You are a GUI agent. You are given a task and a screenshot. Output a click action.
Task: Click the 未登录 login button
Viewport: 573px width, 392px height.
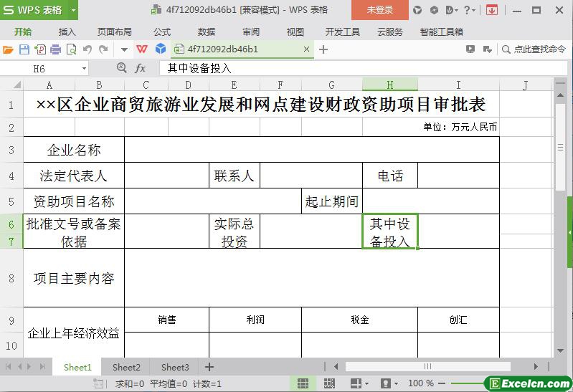coord(380,10)
